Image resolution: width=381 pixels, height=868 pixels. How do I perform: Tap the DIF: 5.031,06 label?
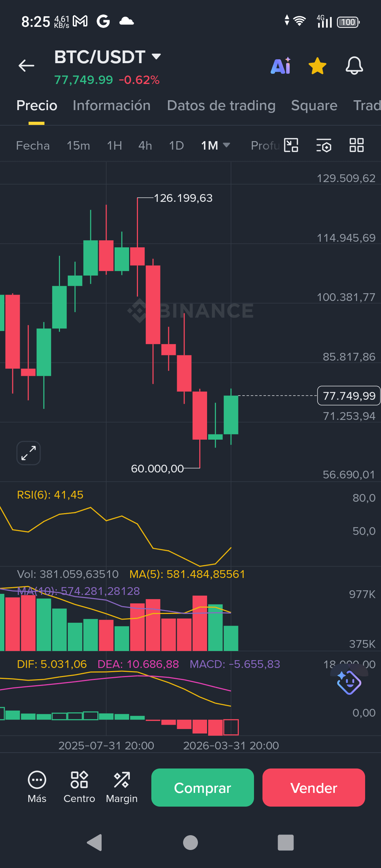(52, 664)
